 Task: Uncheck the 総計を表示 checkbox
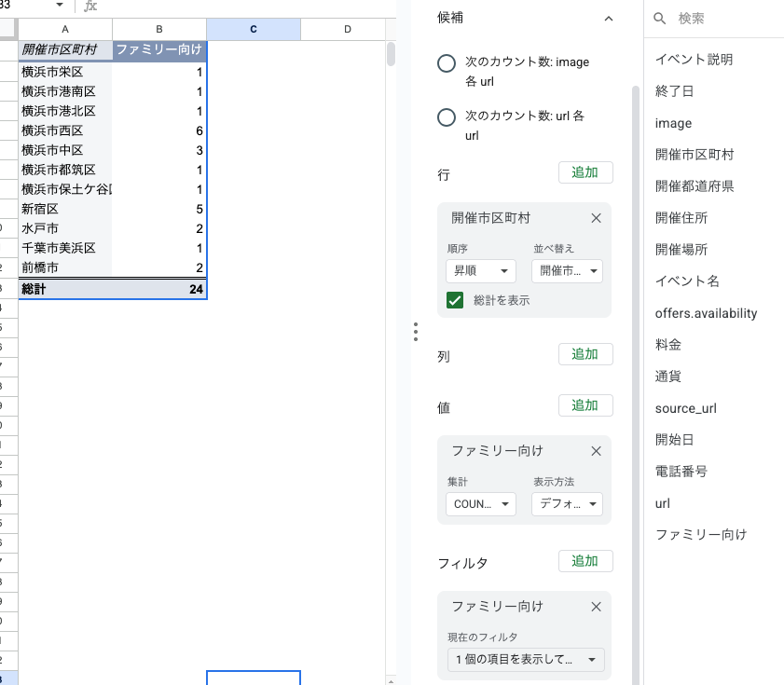coord(456,300)
